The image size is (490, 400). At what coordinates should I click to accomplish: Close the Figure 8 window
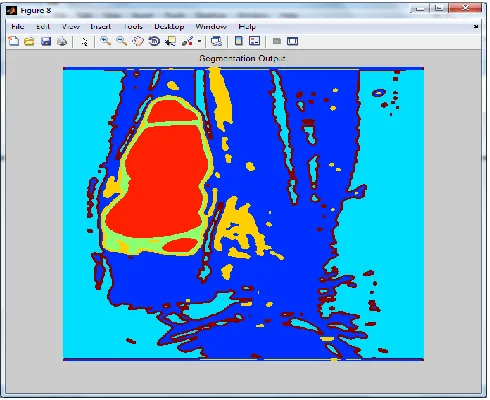pyautogui.click(x=465, y=9)
